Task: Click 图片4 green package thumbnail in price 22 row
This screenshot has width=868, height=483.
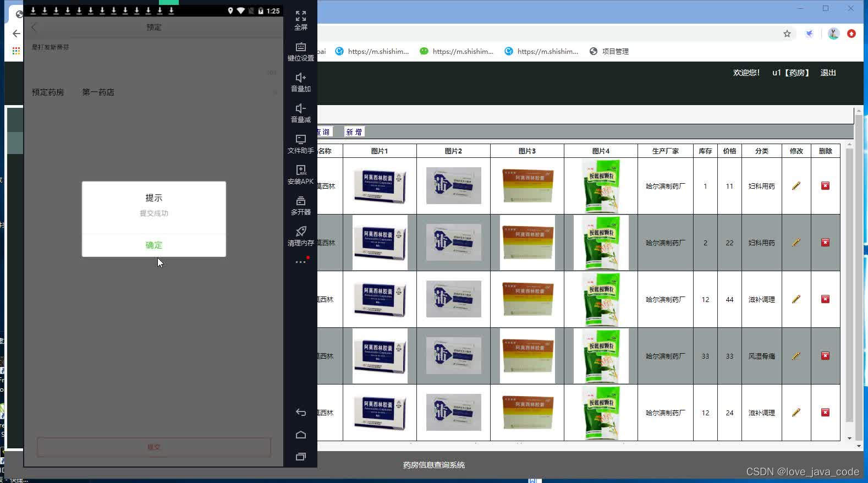Action: [601, 243]
